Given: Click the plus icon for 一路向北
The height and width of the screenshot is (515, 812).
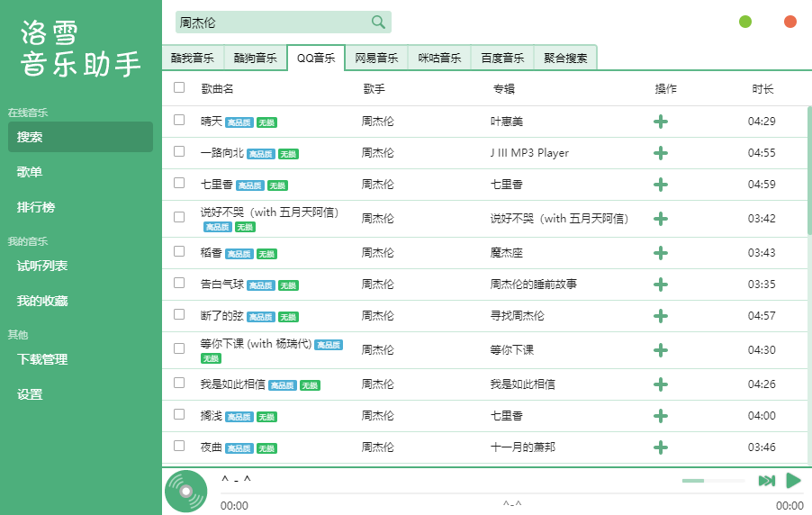Looking at the screenshot, I should (x=660, y=153).
